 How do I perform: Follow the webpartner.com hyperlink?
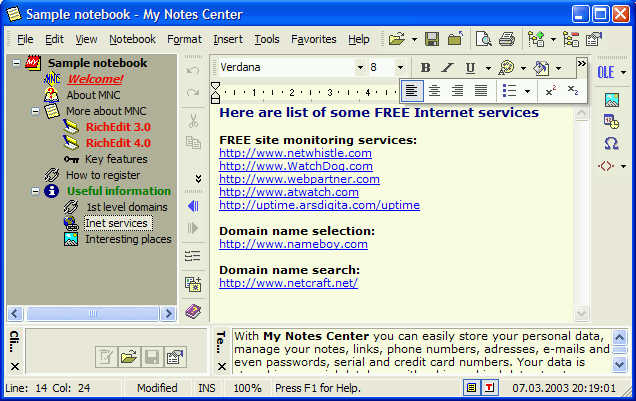(x=299, y=179)
